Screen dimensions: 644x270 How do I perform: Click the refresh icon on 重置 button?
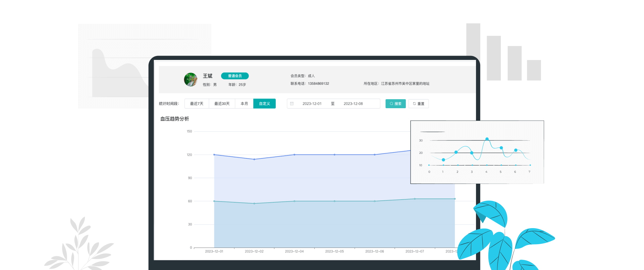(x=414, y=104)
